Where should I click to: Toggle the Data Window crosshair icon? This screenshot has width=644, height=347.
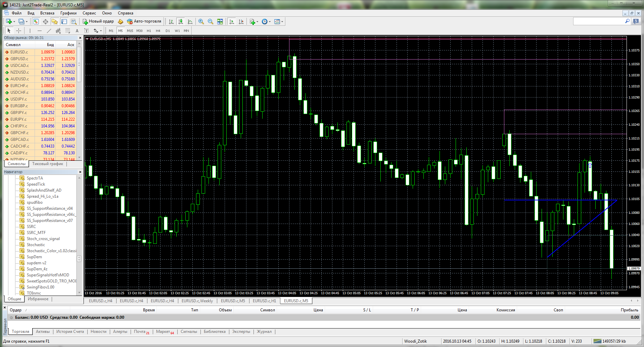[45, 22]
